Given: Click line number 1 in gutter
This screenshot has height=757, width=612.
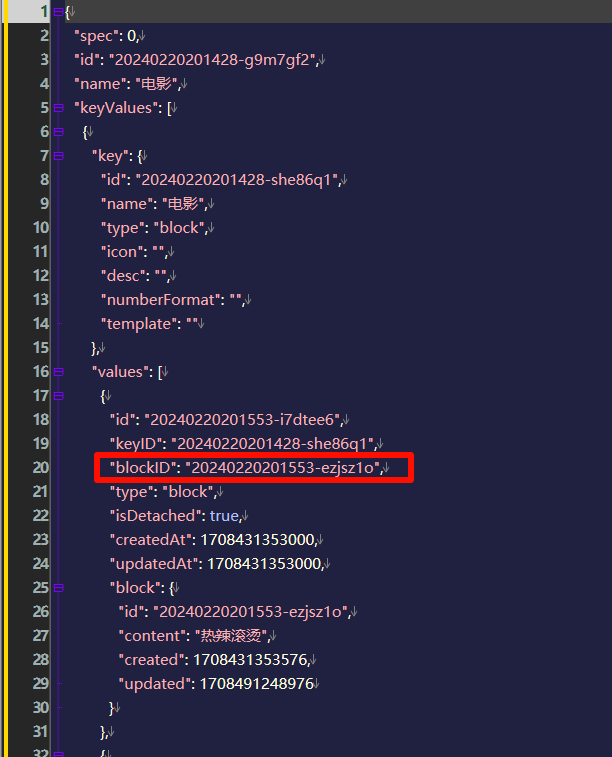Looking at the screenshot, I should 44,11.
